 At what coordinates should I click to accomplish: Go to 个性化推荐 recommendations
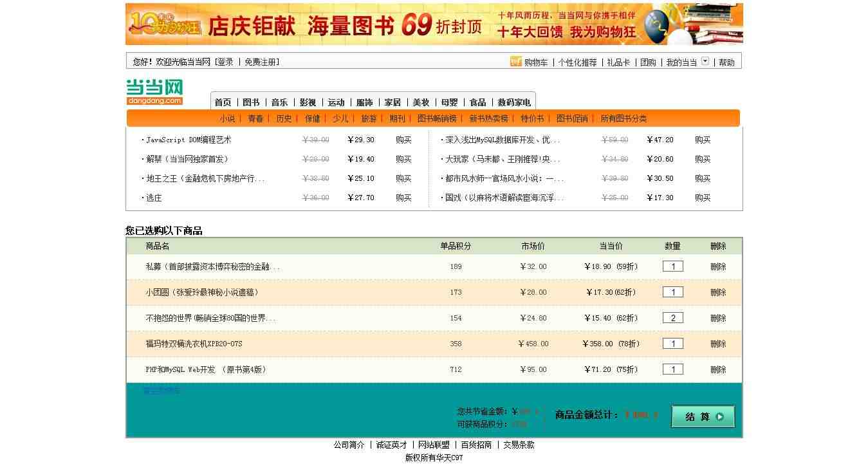577,62
